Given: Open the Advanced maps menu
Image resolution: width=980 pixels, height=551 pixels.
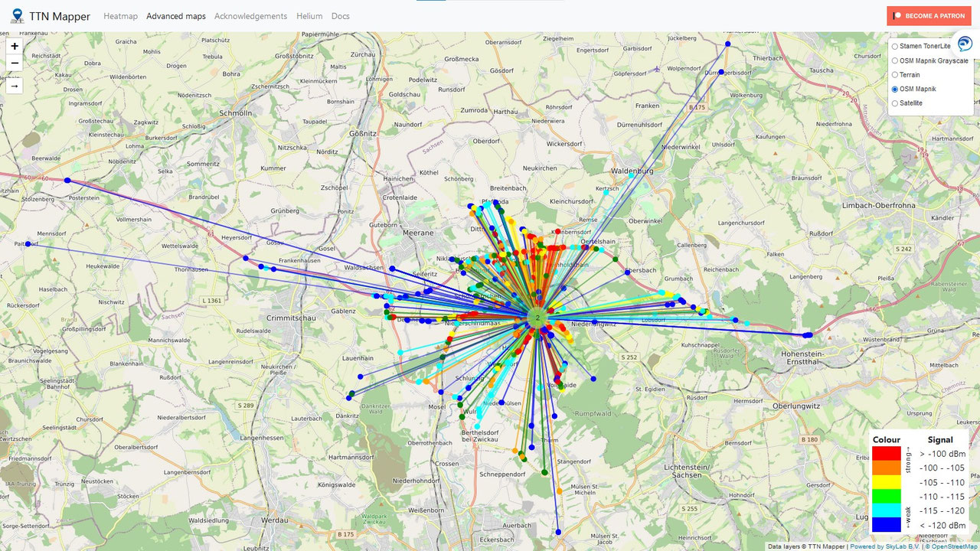Looking at the screenshot, I should (176, 16).
